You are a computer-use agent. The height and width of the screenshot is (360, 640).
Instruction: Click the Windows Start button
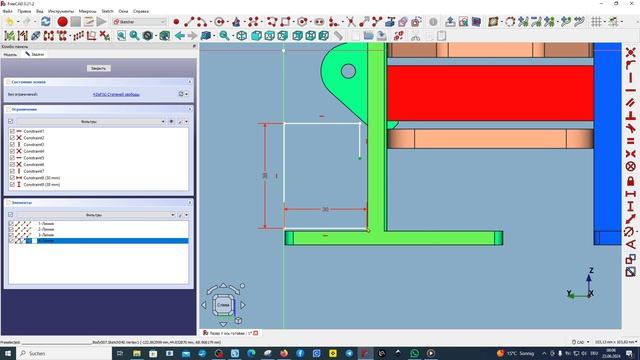(x=8, y=353)
